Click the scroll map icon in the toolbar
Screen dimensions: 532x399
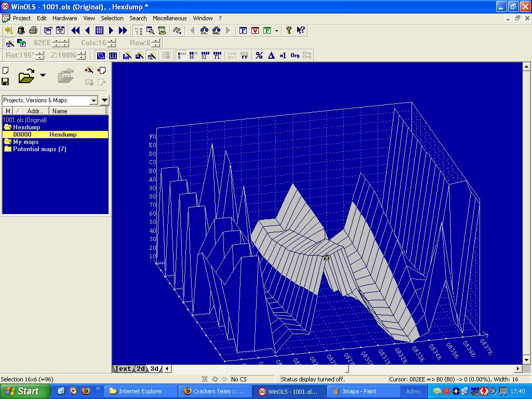[162, 31]
